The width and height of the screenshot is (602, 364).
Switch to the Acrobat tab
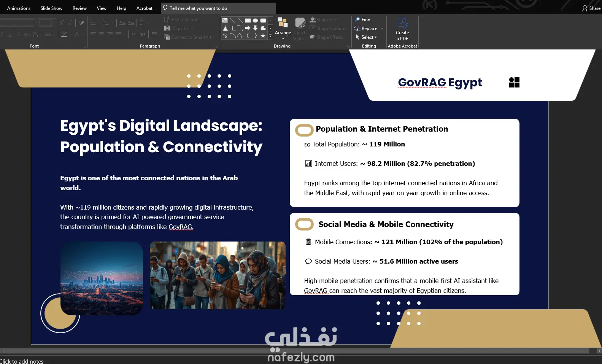point(145,8)
